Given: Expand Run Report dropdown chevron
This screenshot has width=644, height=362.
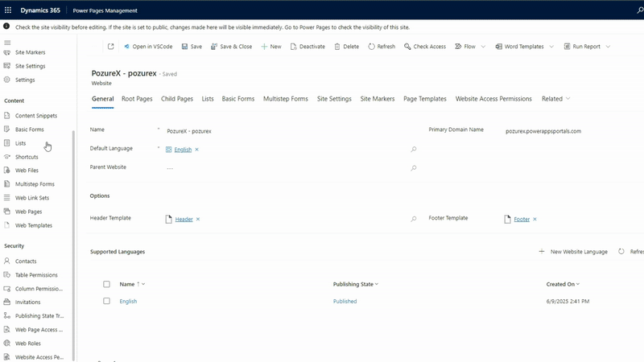Looking at the screenshot, I should tap(609, 47).
